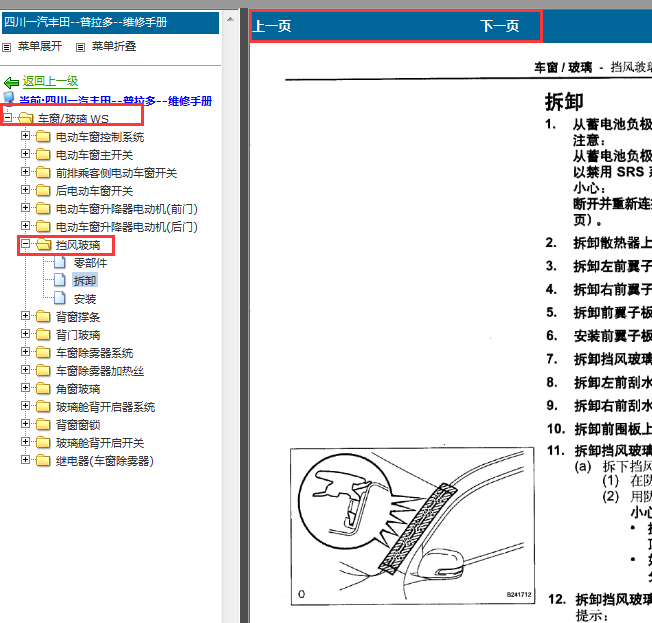Click the folder icon for 角窗玻璃

pyautogui.click(x=43, y=388)
